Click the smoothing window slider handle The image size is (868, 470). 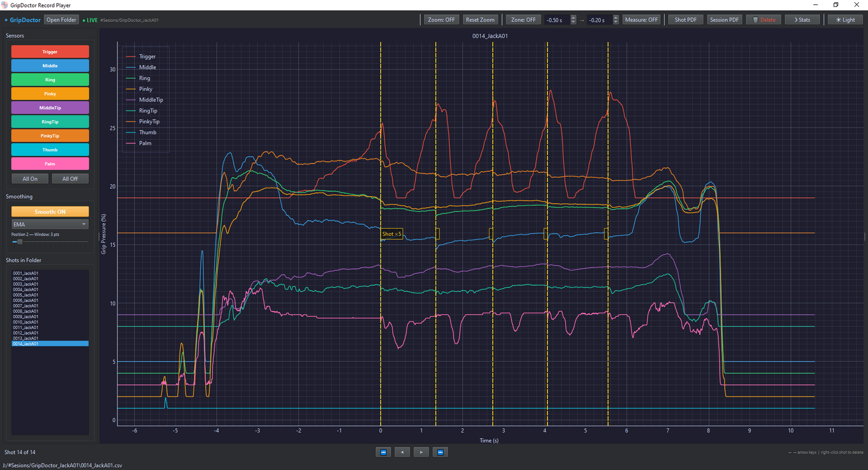pos(20,242)
